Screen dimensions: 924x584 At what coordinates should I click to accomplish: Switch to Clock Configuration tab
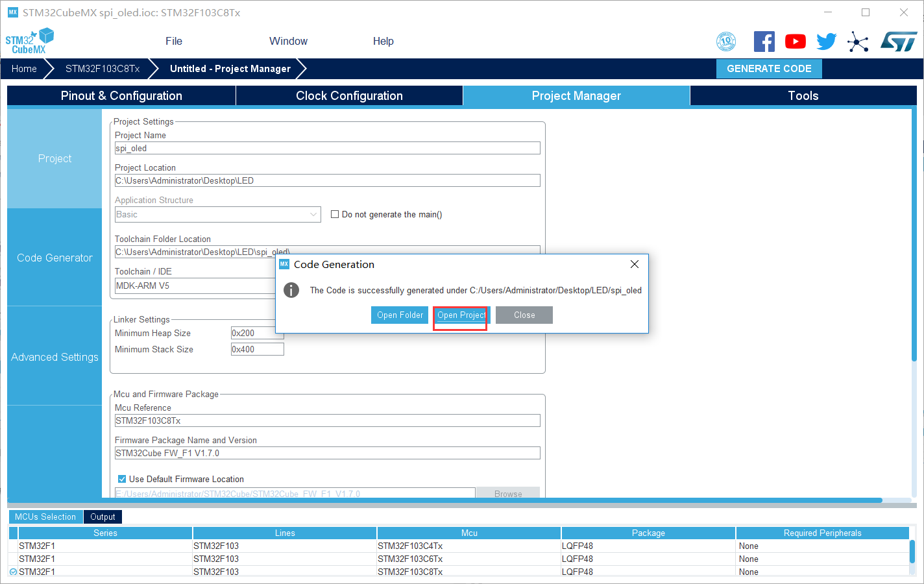pyautogui.click(x=350, y=95)
